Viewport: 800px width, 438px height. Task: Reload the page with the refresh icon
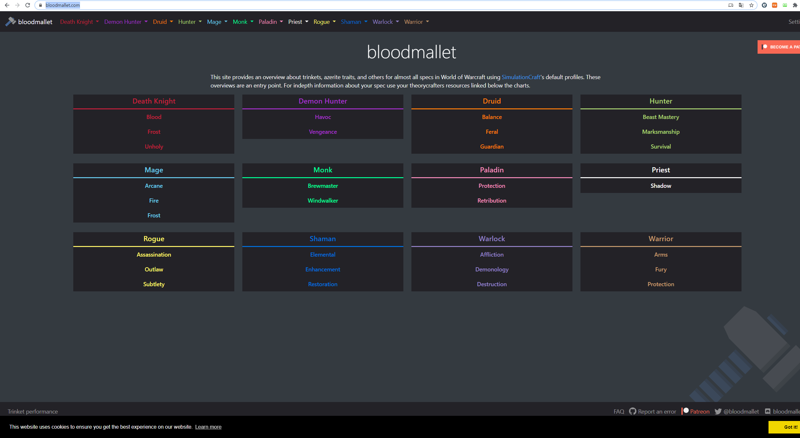28,5
